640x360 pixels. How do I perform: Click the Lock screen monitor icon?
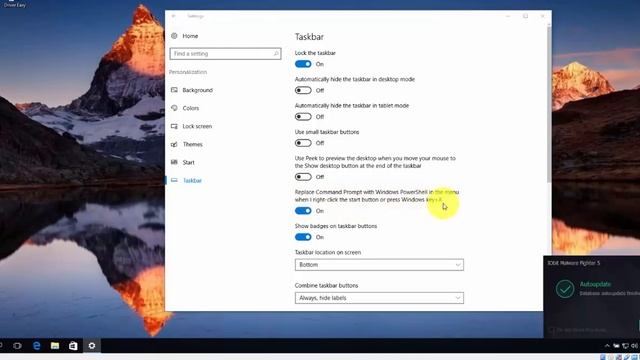pos(174,126)
